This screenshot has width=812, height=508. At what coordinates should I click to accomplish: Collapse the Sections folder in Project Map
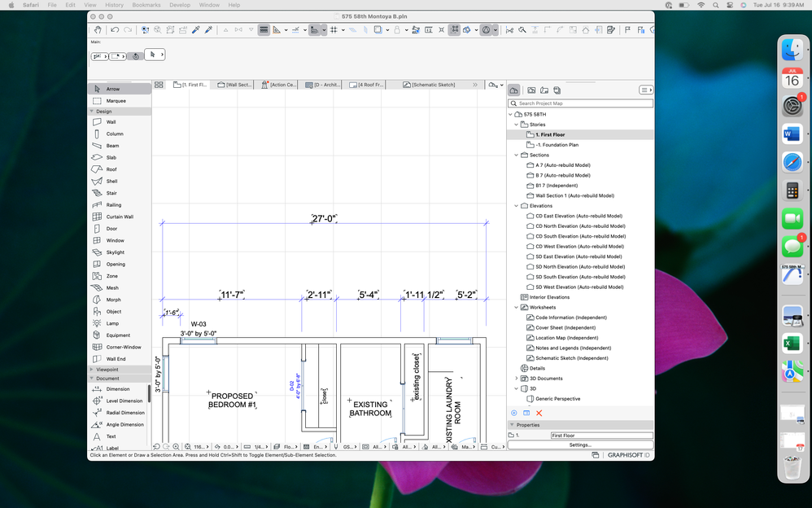516,155
